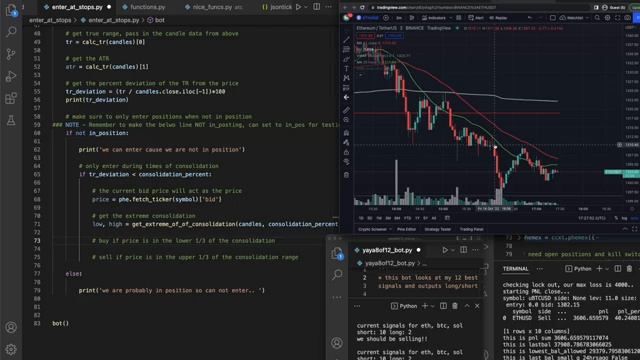Screen dimensions: 640x360
Task: Run yayaBot12_bot.py with the play button
Action: tap(445, 250)
